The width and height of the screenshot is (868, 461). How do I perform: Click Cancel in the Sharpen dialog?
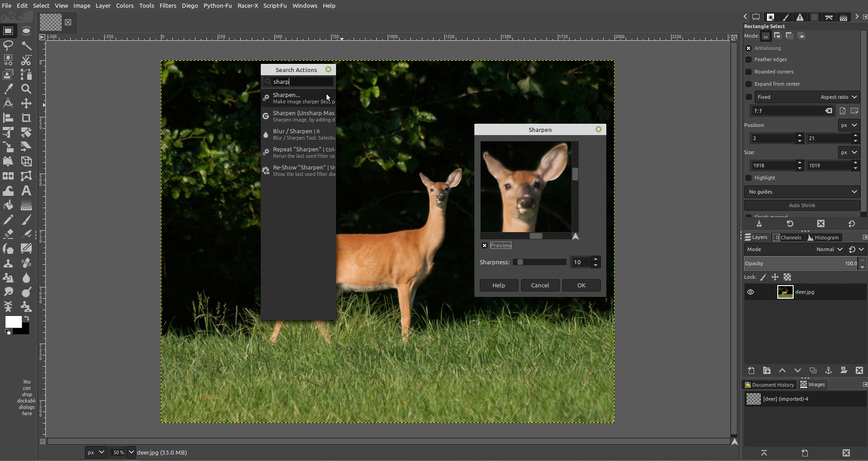(x=540, y=285)
